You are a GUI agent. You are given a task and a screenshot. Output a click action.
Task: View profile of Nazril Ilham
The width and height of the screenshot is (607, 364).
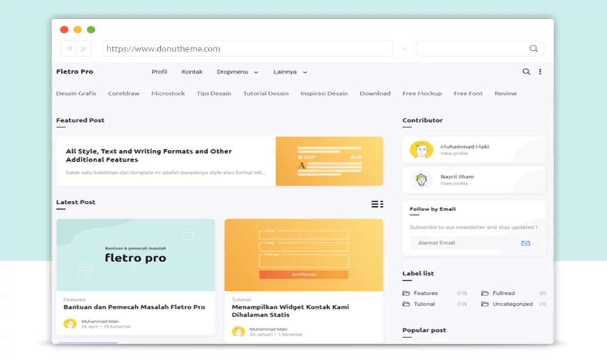pyautogui.click(x=454, y=184)
